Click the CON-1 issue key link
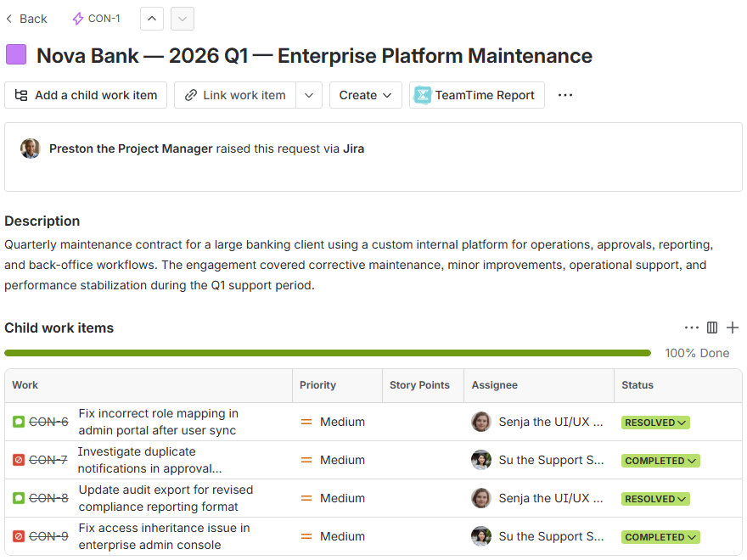The image size is (747, 560). (104, 19)
